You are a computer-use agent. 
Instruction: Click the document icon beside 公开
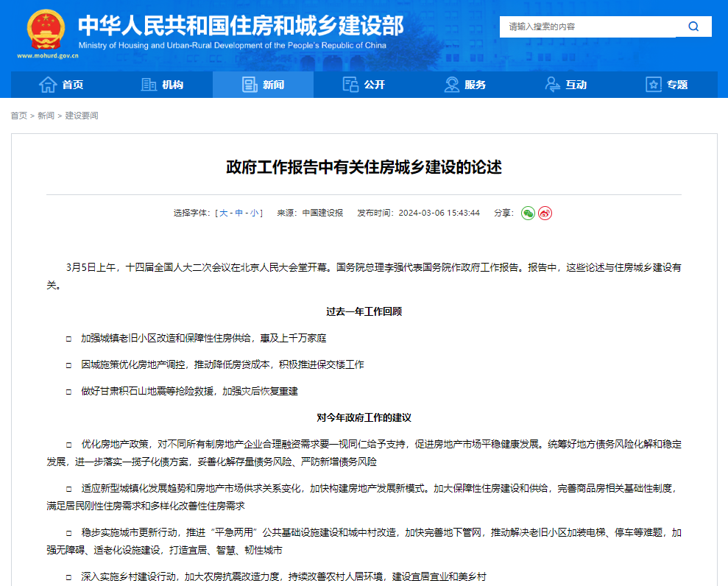point(351,84)
